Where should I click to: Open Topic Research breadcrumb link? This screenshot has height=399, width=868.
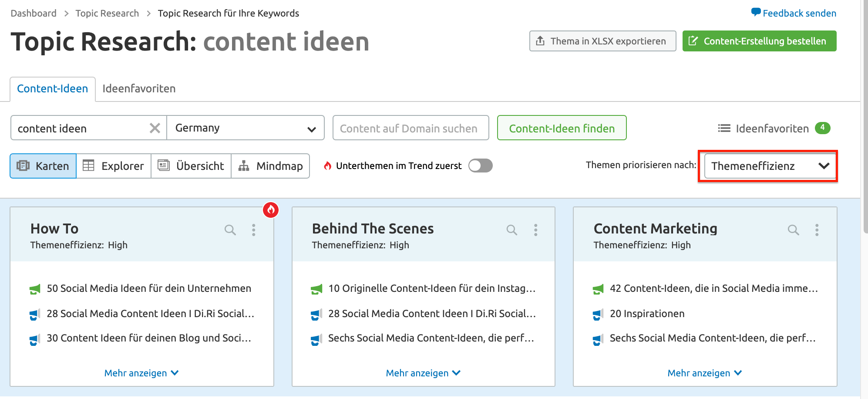(x=107, y=13)
